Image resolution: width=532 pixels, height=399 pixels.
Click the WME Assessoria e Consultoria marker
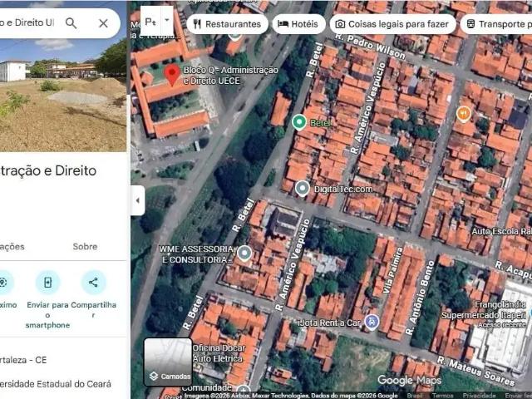click(244, 254)
